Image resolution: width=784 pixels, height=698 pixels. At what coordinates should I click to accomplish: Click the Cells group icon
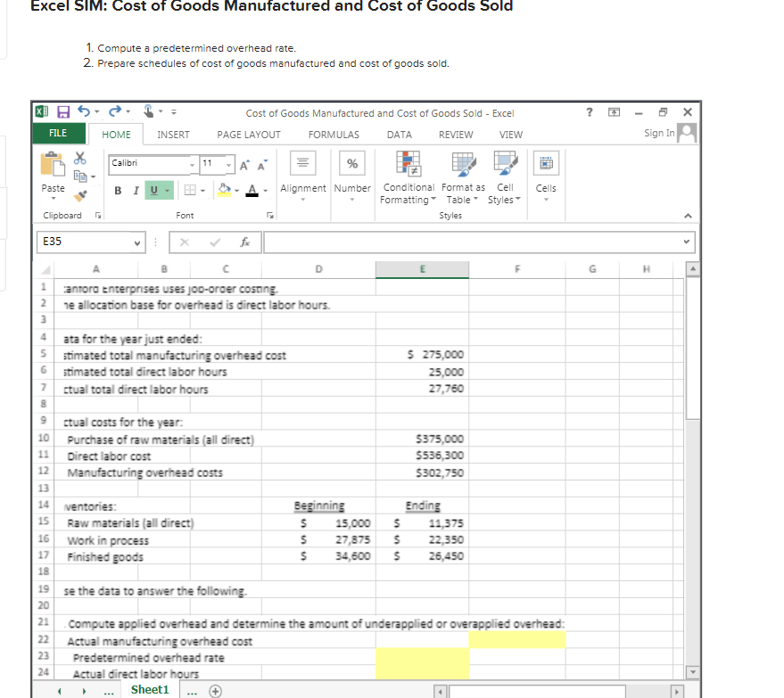546,163
